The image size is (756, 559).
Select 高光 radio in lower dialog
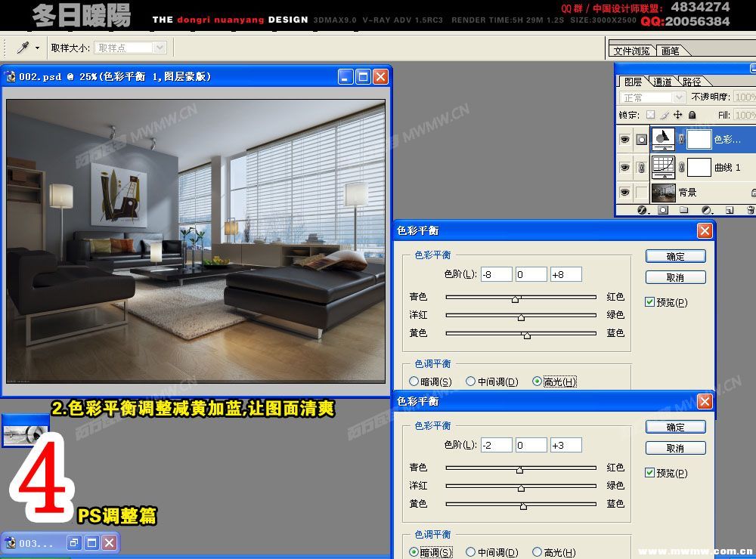coord(537,551)
